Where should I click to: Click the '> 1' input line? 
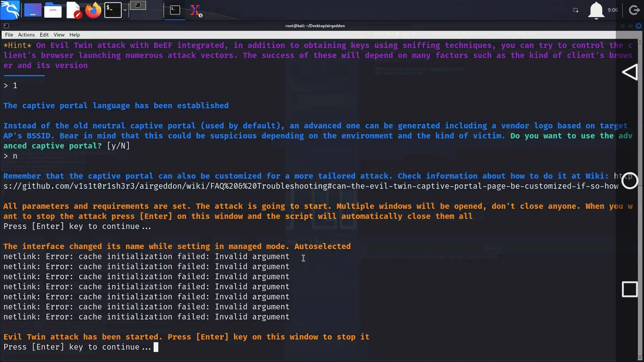[x=10, y=85]
